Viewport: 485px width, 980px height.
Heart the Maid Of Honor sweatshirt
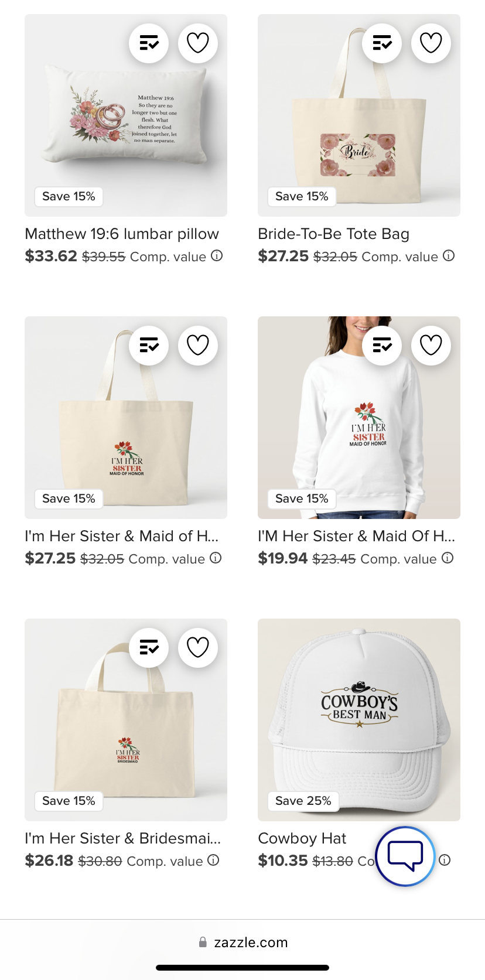coord(431,345)
